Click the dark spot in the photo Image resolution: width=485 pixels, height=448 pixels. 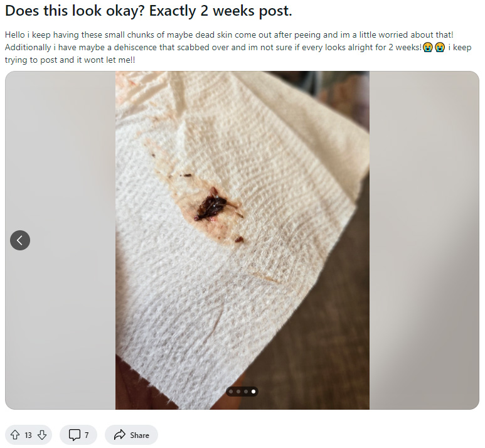211,205
